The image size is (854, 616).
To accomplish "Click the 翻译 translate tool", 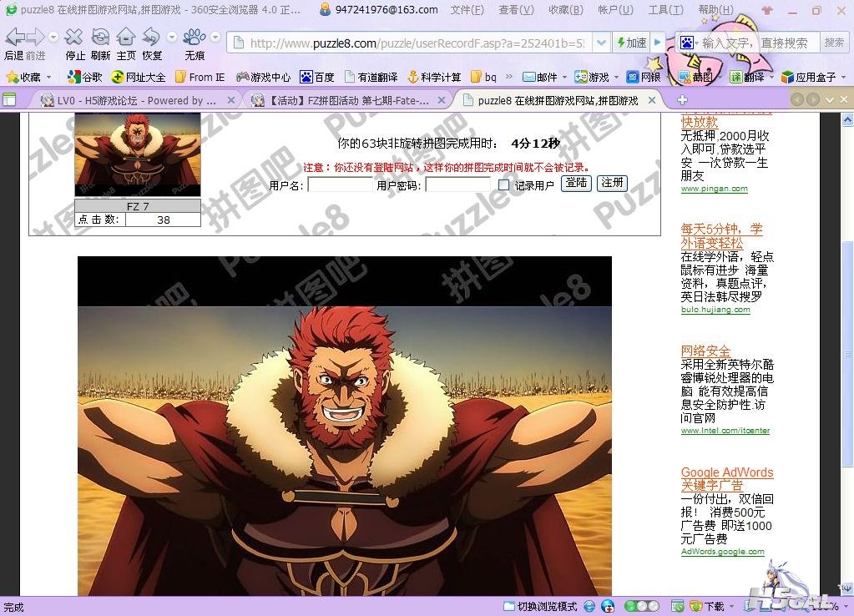I will click(747, 78).
